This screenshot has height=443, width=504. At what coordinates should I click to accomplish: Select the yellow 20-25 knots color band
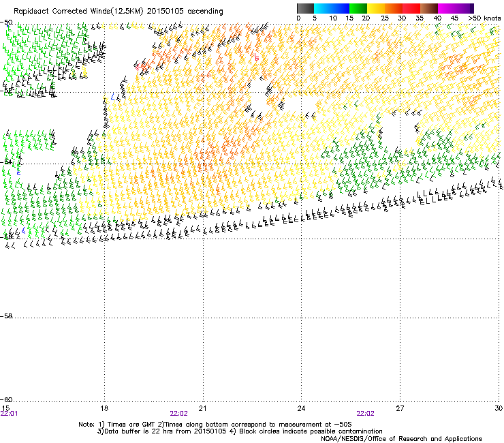[376, 8]
